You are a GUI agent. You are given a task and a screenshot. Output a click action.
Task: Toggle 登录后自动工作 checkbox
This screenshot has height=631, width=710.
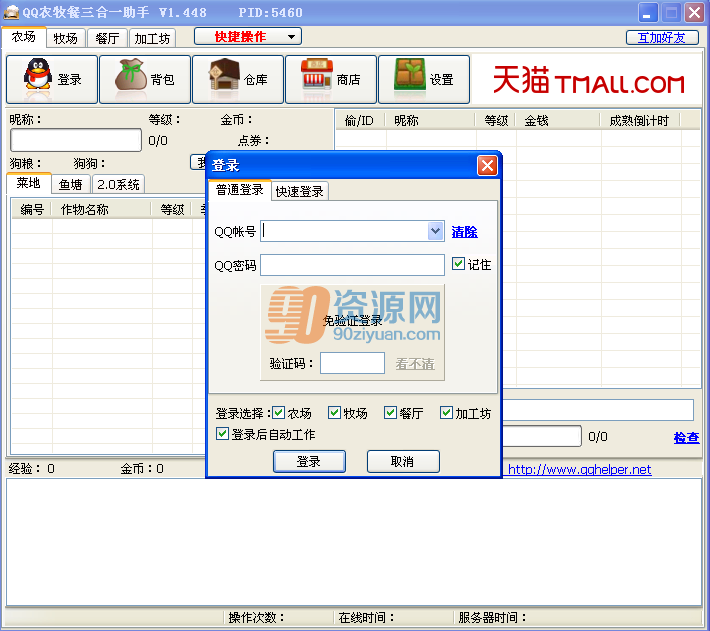(x=222, y=434)
